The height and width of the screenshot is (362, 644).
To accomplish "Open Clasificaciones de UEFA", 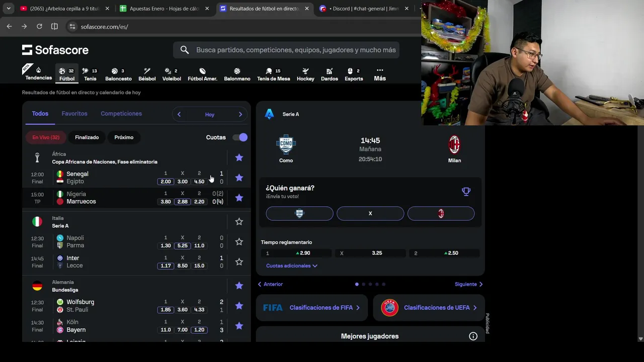I will tap(429, 308).
